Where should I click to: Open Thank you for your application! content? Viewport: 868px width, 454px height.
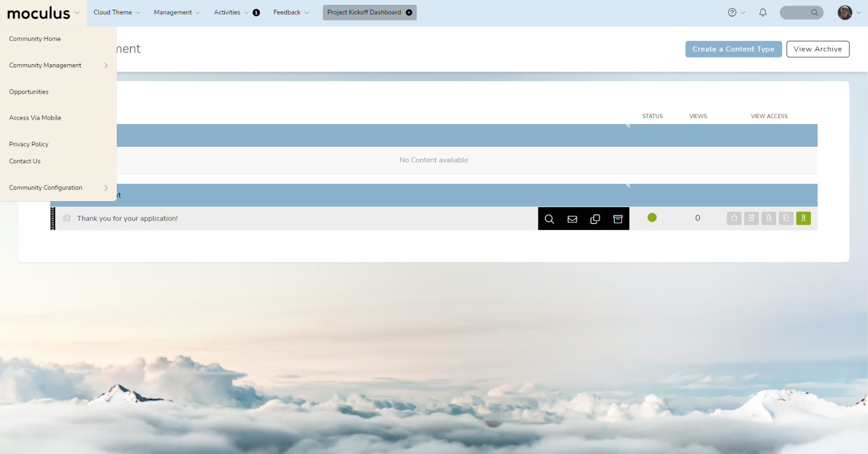point(127,219)
